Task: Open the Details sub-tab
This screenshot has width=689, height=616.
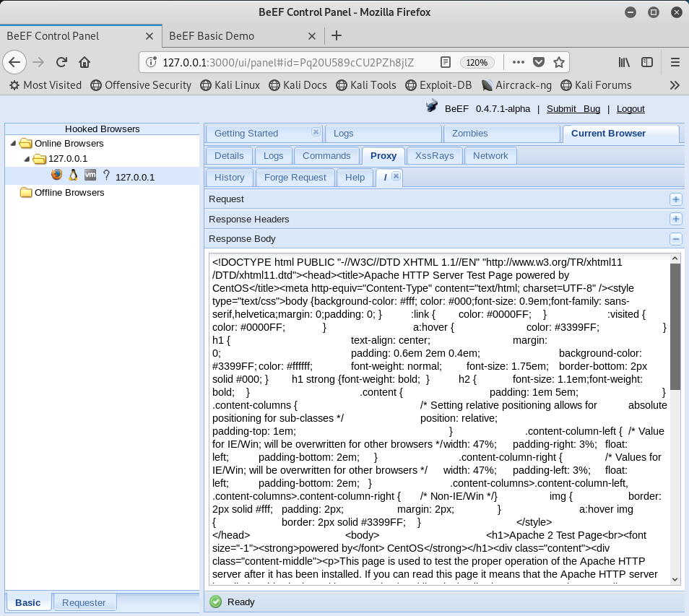Action: 229,155
